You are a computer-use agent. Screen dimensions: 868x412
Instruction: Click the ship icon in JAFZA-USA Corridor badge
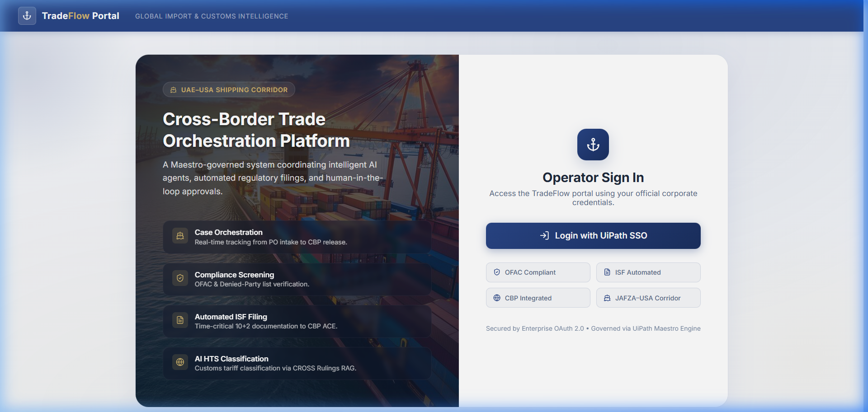click(x=607, y=298)
